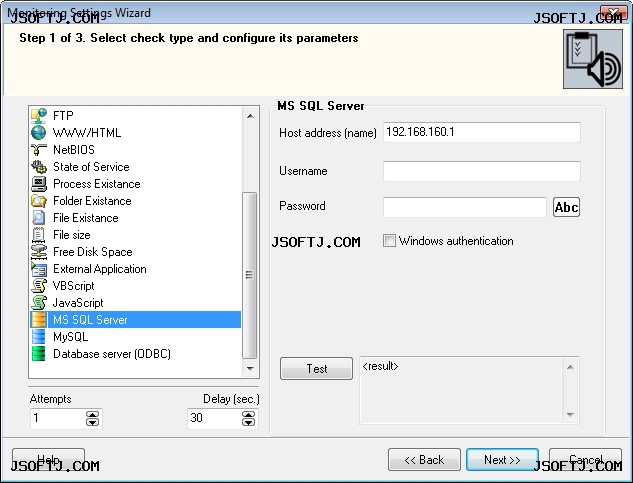633x483 pixels.
Task: Choose FTP in the check type list
Action: pos(63,116)
